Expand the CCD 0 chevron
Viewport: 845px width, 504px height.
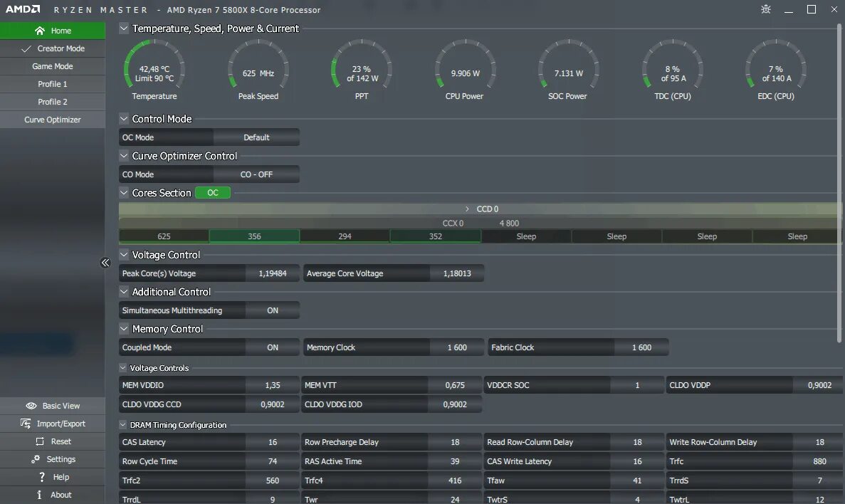pos(467,209)
